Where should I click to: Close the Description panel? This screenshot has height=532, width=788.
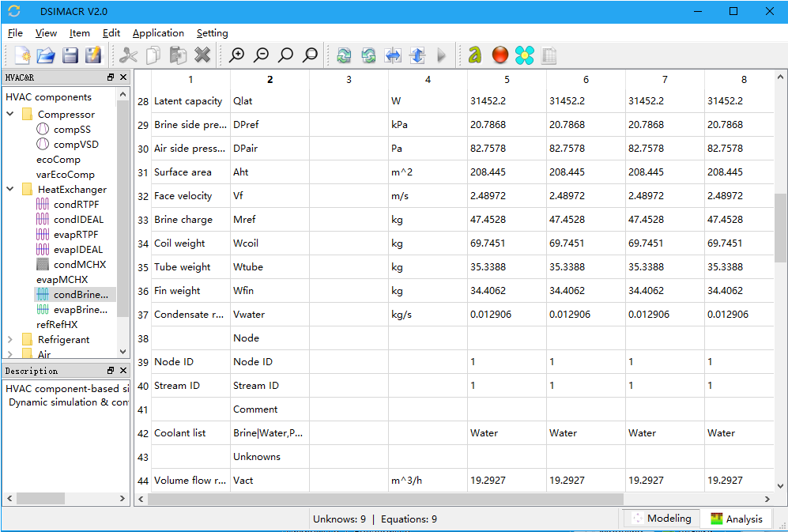coord(123,371)
